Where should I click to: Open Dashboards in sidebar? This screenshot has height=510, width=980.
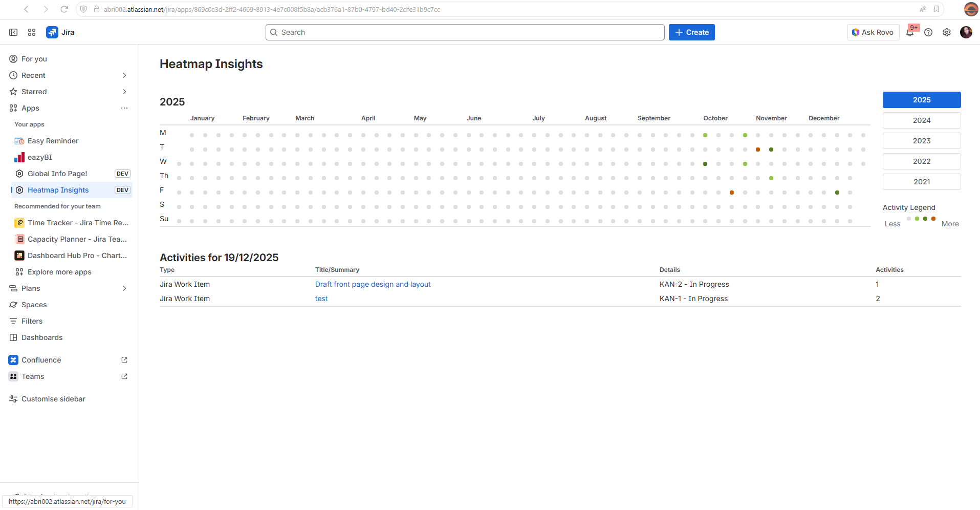click(69, 337)
